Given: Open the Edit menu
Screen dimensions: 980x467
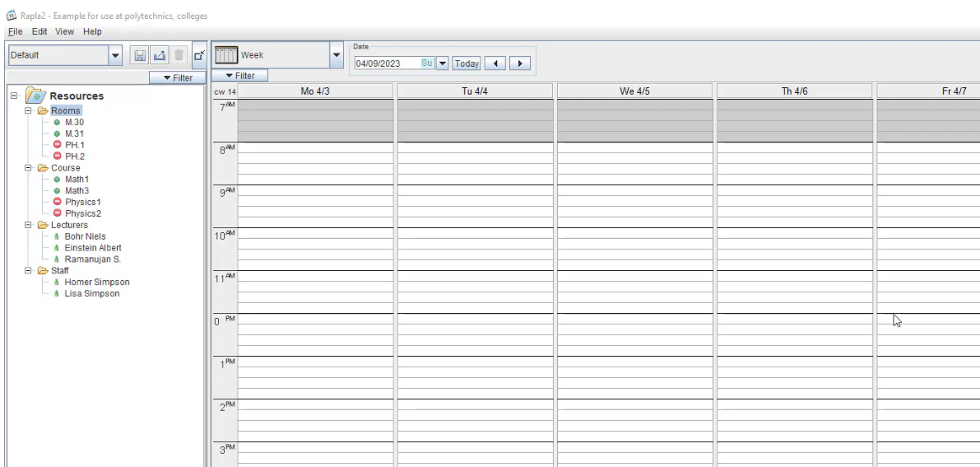Looking at the screenshot, I should (39, 31).
